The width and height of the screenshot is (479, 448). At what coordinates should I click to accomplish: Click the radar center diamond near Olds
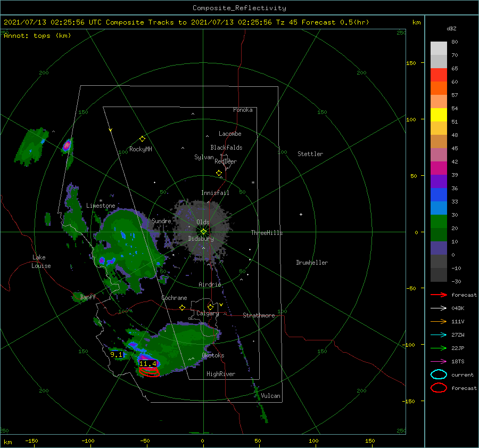tap(203, 232)
